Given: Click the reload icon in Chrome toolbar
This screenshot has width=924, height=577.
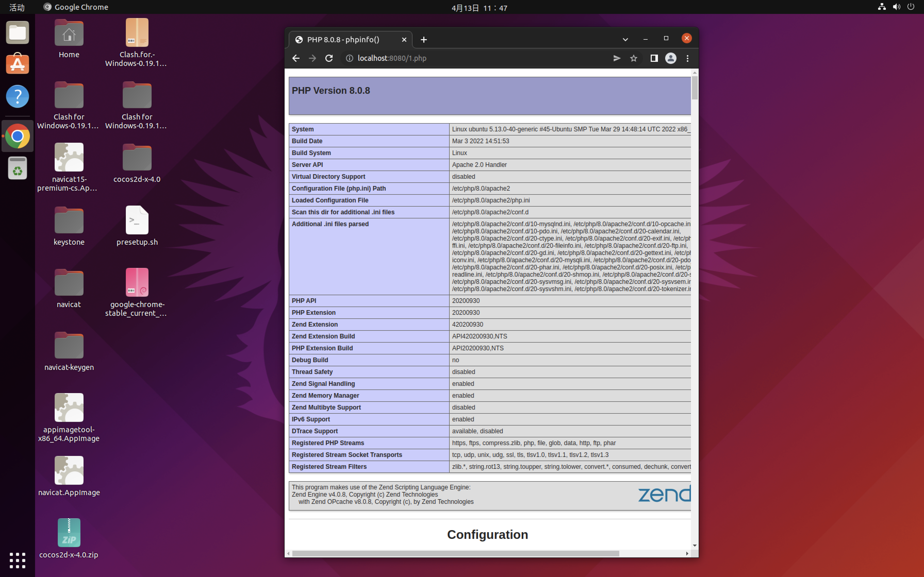Looking at the screenshot, I should click(x=329, y=58).
